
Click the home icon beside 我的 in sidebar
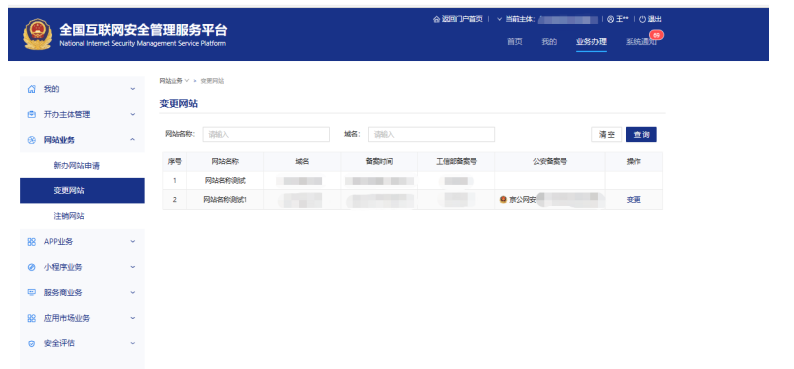(x=31, y=89)
